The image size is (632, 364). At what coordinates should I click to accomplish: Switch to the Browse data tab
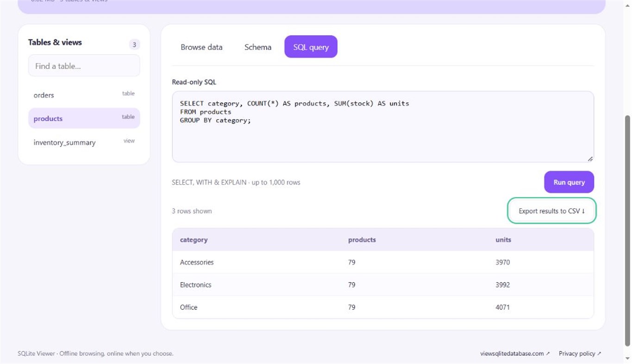click(x=201, y=47)
